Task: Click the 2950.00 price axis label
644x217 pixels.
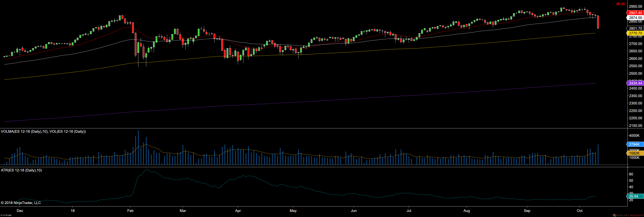Action: click(636, 7)
